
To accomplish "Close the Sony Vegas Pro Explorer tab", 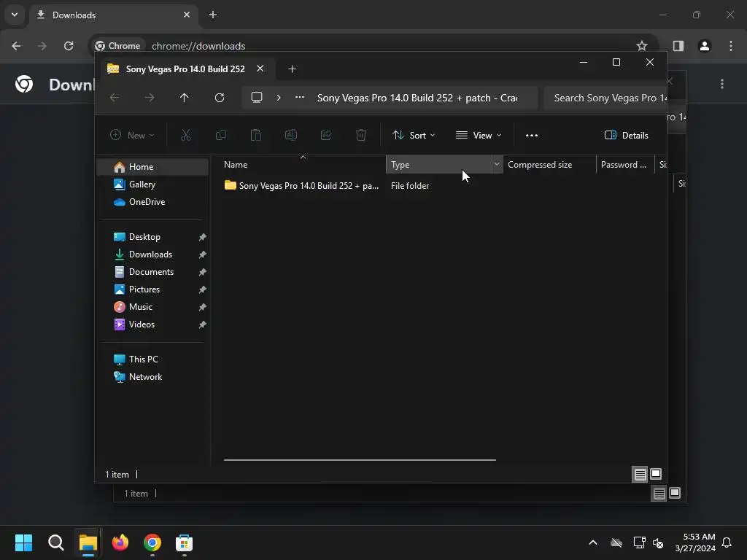I will tap(260, 69).
